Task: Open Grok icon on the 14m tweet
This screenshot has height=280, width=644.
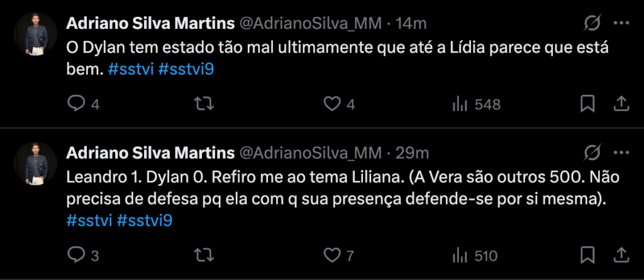Action: click(x=591, y=23)
